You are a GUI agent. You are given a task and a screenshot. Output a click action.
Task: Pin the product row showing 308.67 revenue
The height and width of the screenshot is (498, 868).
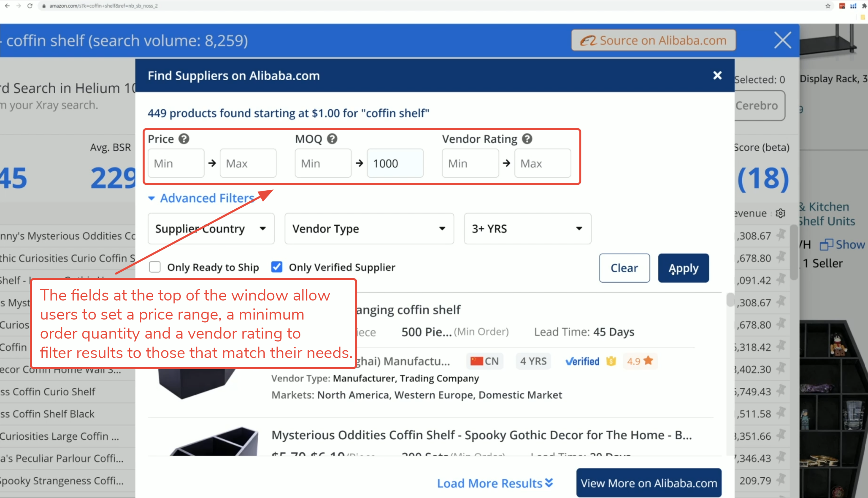[x=781, y=235]
